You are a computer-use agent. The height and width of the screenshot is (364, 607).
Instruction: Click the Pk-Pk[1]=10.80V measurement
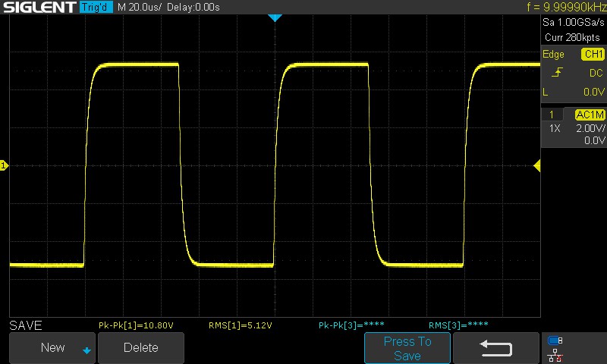point(136,325)
